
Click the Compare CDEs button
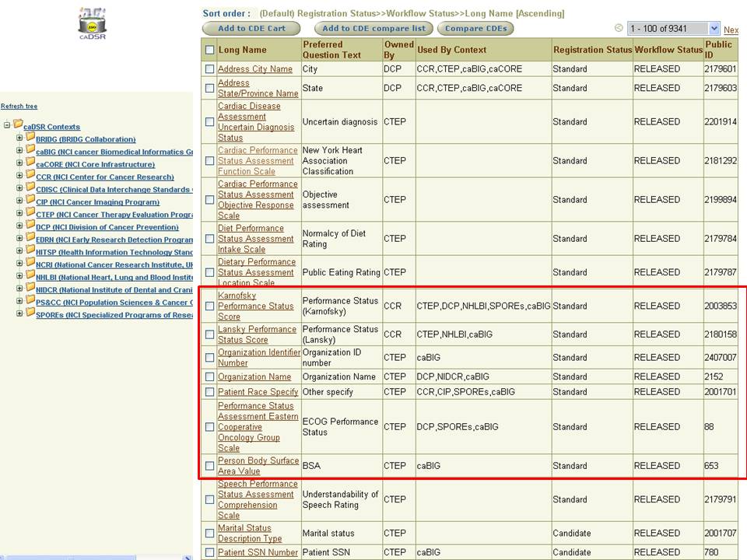pos(476,29)
